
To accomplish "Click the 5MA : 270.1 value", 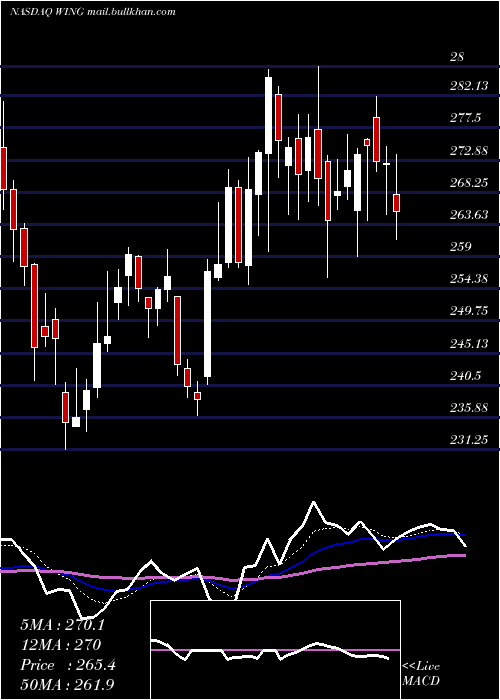I will (x=62, y=625).
